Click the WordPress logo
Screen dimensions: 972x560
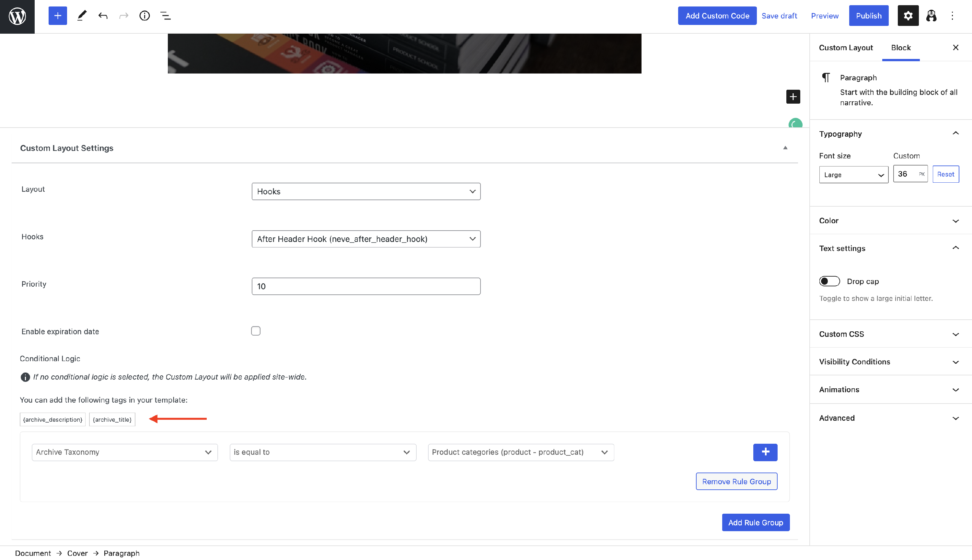[x=17, y=16]
